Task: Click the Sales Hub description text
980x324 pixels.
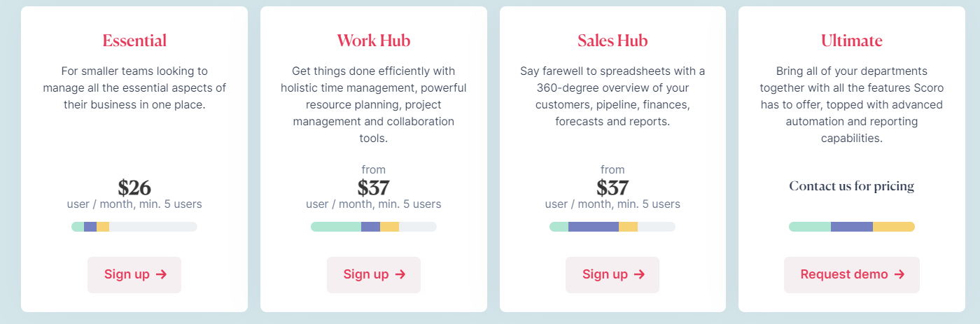Action: 612,97
